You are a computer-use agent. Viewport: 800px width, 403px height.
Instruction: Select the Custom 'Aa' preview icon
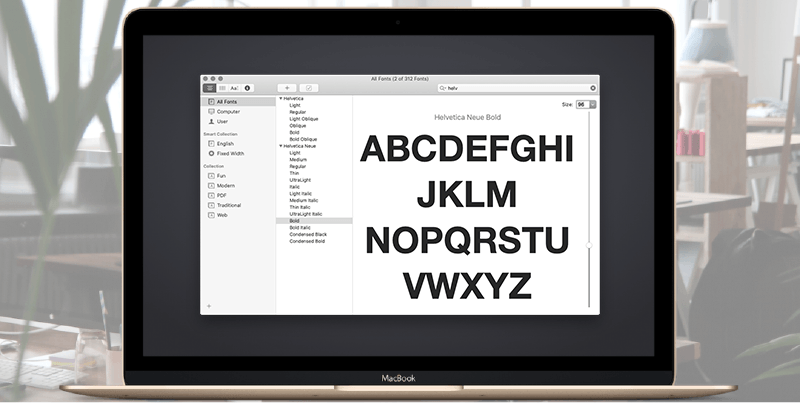[x=235, y=88]
